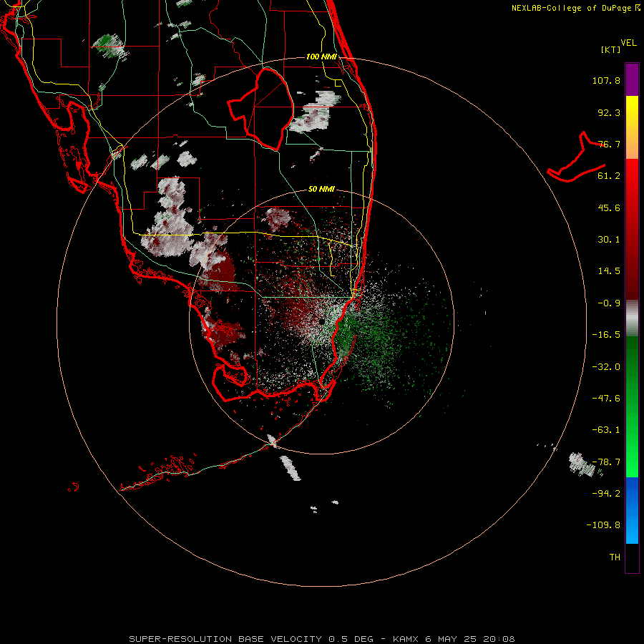
Task: Select the 107.8 velocity scale value
Action: pos(606,80)
